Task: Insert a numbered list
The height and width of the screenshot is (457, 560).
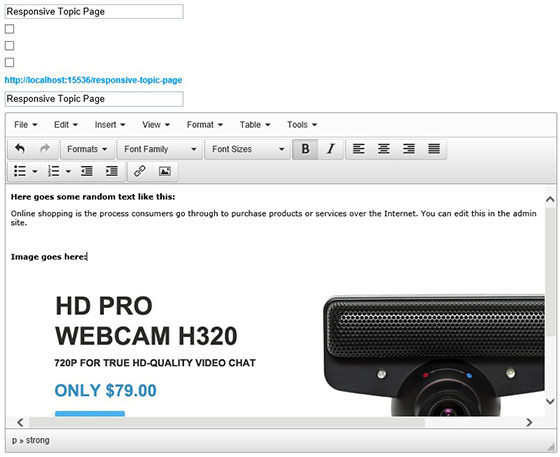Action: tap(54, 171)
